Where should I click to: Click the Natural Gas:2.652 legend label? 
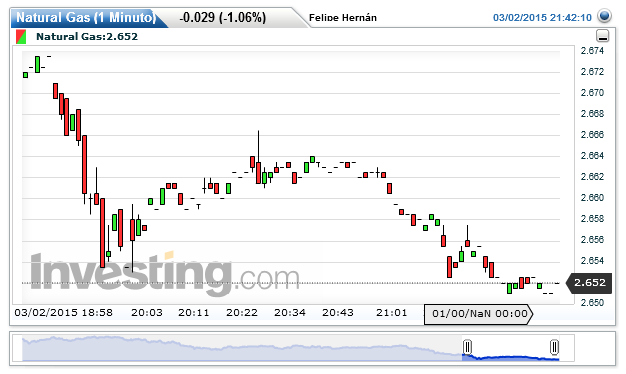[x=87, y=37]
